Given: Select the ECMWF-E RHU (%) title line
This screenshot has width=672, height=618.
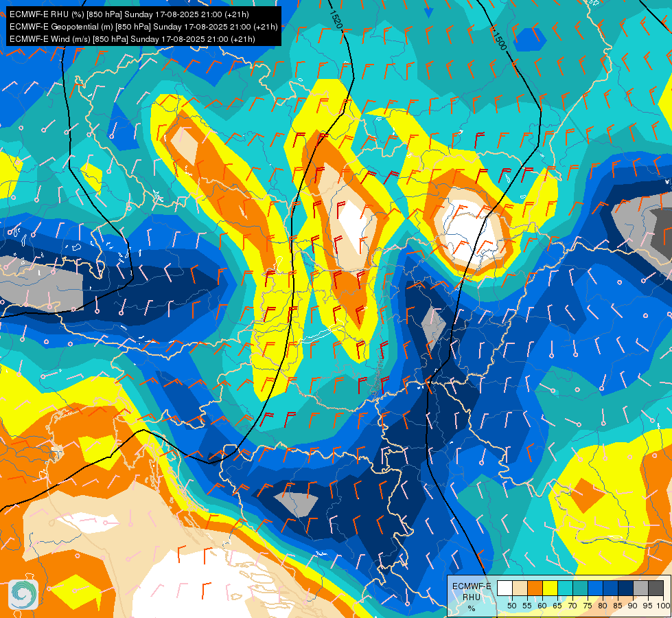Looking at the screenshot, I should pos(129,14).
